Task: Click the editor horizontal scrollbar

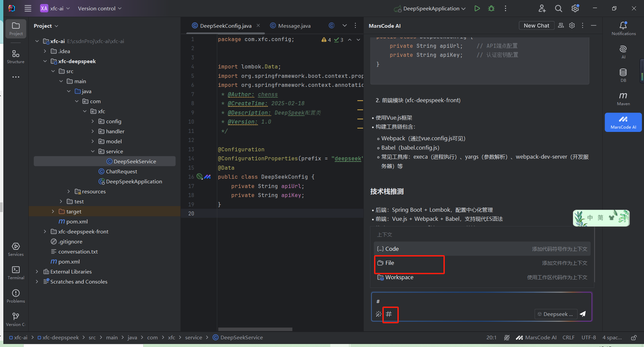Action: pos(255,329)
